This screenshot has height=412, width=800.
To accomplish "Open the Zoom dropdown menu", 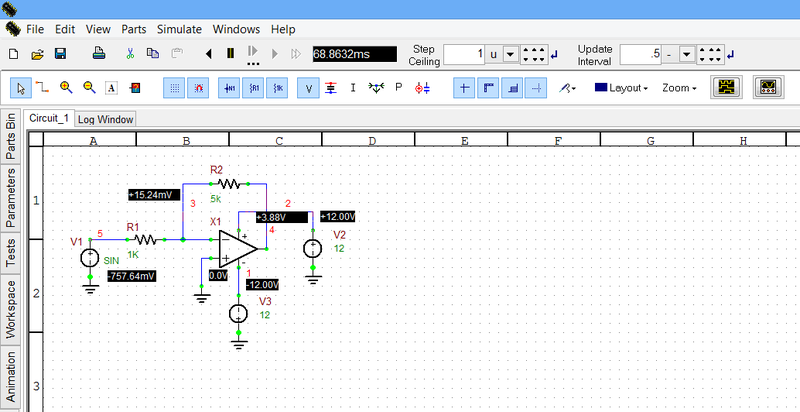I will point(679,88).
